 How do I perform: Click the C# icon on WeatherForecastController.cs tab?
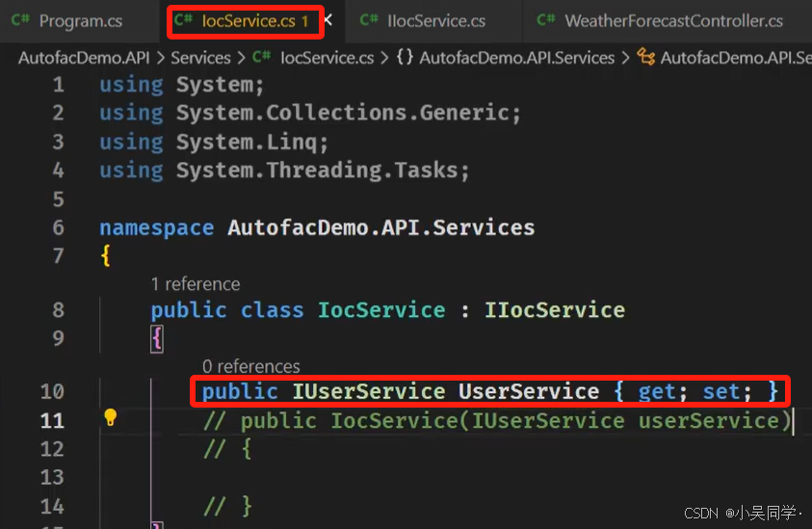coord(546,20)
